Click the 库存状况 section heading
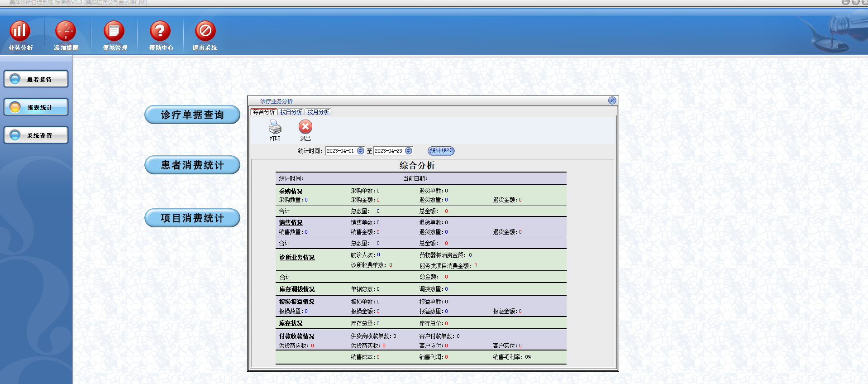 click(291, 323)
